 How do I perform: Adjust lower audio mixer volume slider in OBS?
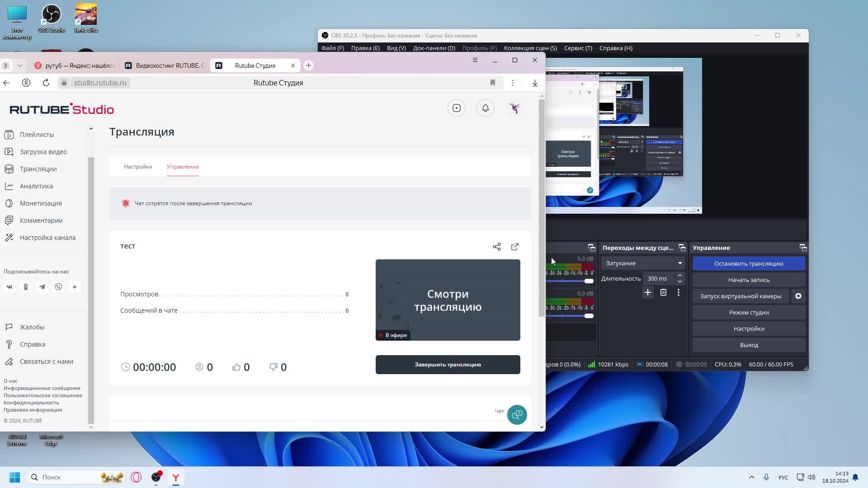pos(589,315)
